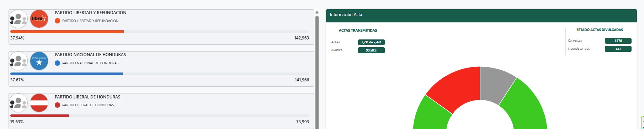Click orange legend dot for Libertad y Refundacion
The height and width of the screenshot is (129, 644).
pyautogui.click(x=57, y=21)
